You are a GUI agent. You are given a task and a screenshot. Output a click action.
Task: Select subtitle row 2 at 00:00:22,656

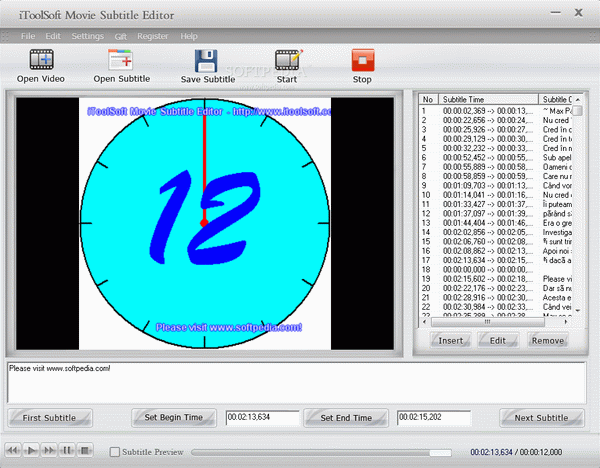pos(496,120)
